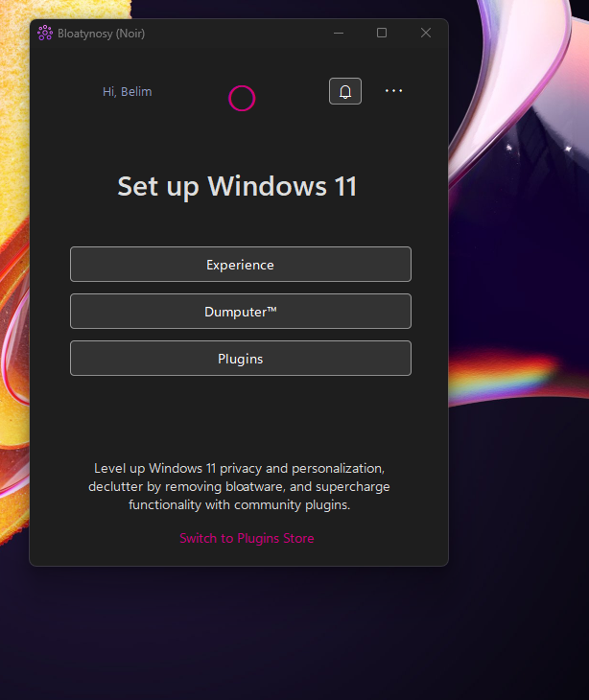Open the three-dots more options menu
589x700 pixels.
394,91
